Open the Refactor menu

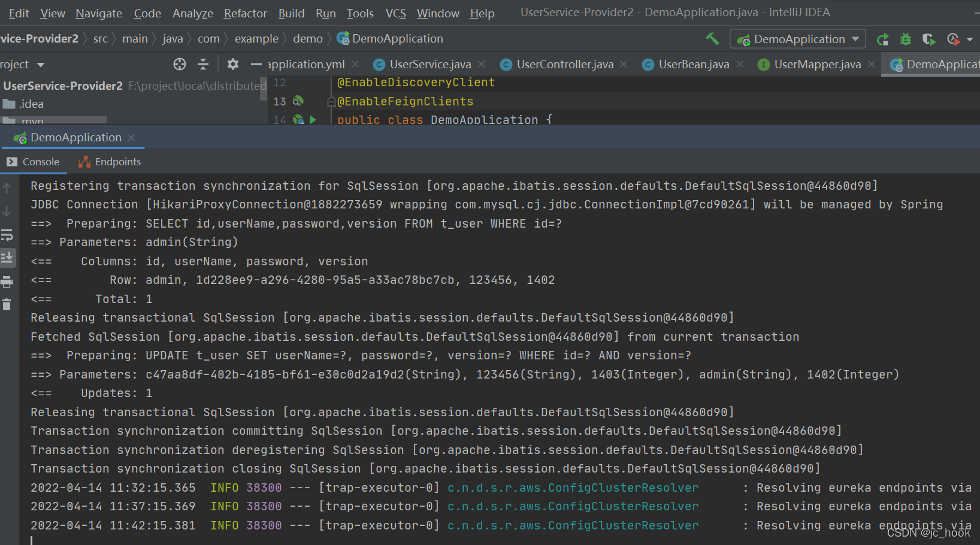tap(246, 13)
